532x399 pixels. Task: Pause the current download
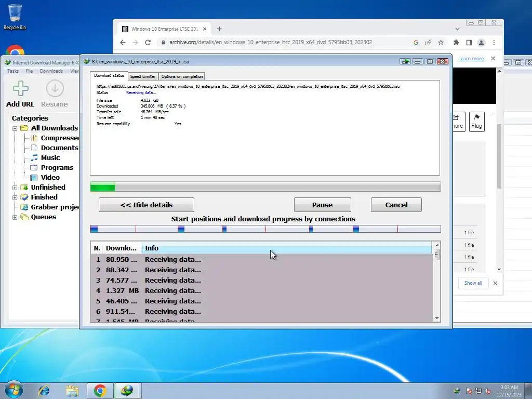(x=322, y=205)
